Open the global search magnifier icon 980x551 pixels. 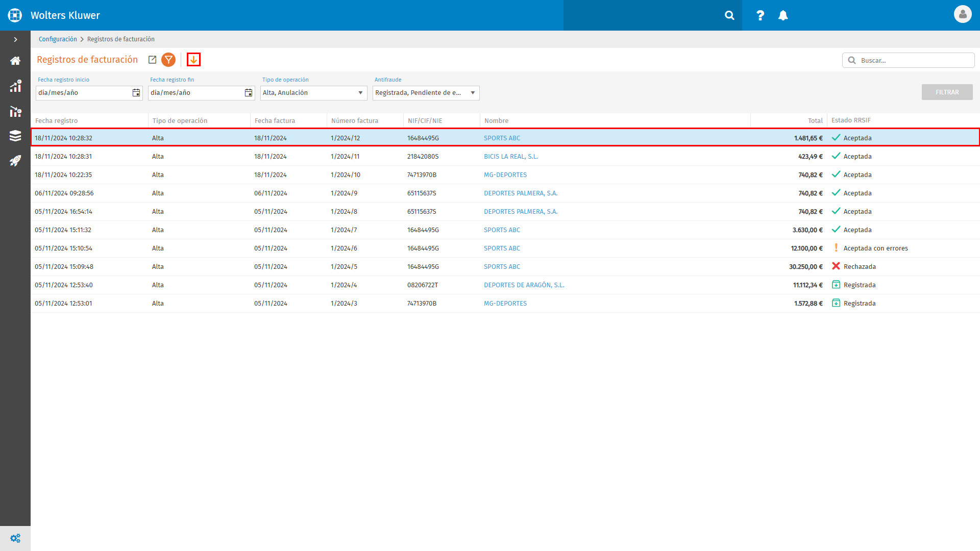click(x=729, y=15)
